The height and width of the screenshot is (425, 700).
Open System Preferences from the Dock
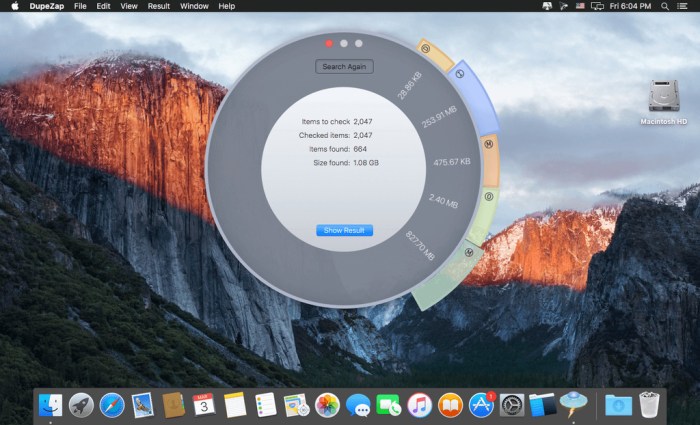click(512, 404)
